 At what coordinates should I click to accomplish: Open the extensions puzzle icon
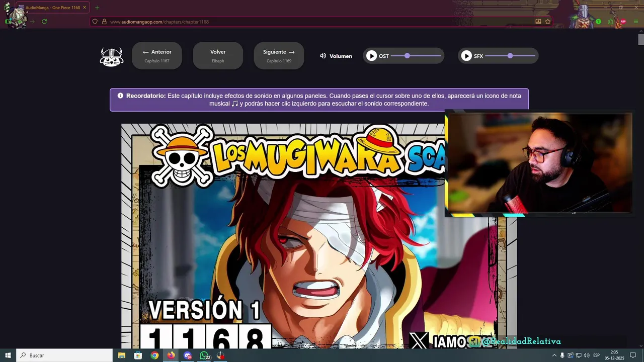pyautogui.click(x=610, y=22)
